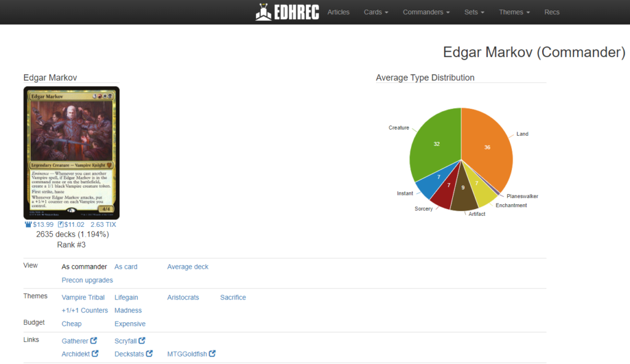630x364 pixels.
Task: Open Gatherer external link icon
Action: click(94, 341)
